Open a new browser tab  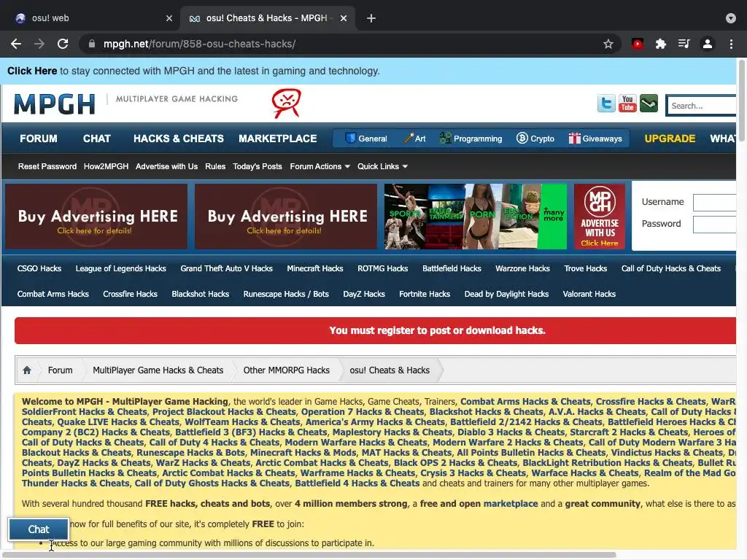[x=371, y=18]
